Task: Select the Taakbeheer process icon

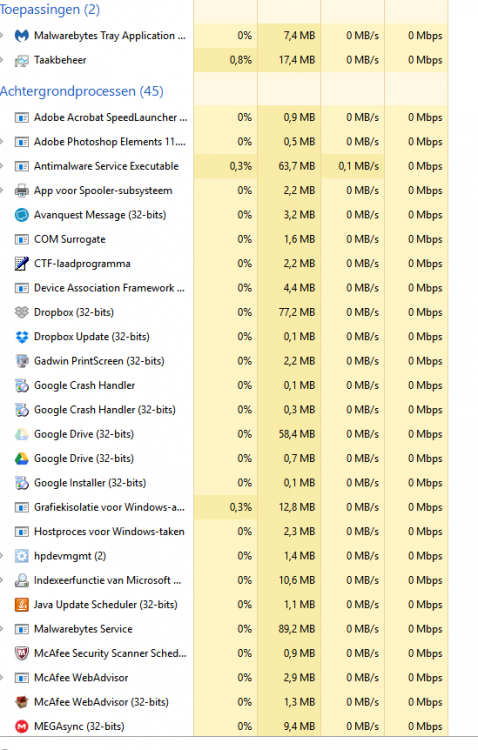Action: coord(22,60)
